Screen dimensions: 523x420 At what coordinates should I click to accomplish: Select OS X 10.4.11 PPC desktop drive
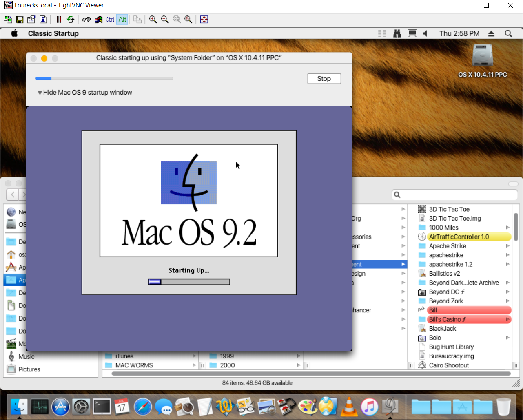point(483,60)
